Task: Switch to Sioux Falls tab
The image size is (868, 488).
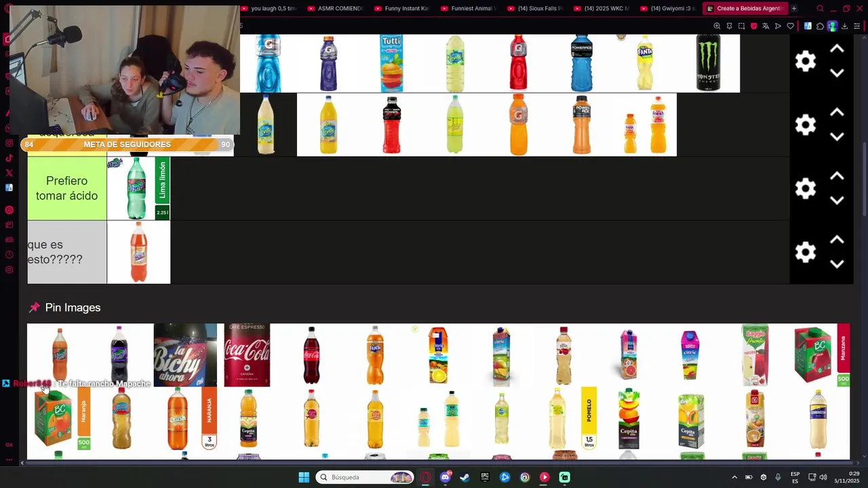Action: pyautogui.click(x=534, y=9)
